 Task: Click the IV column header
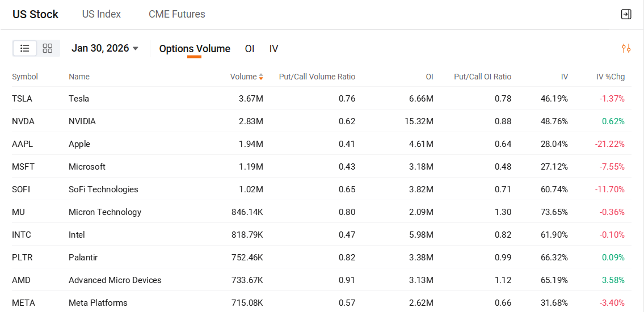pyautogui.click(x=565, y=77)
